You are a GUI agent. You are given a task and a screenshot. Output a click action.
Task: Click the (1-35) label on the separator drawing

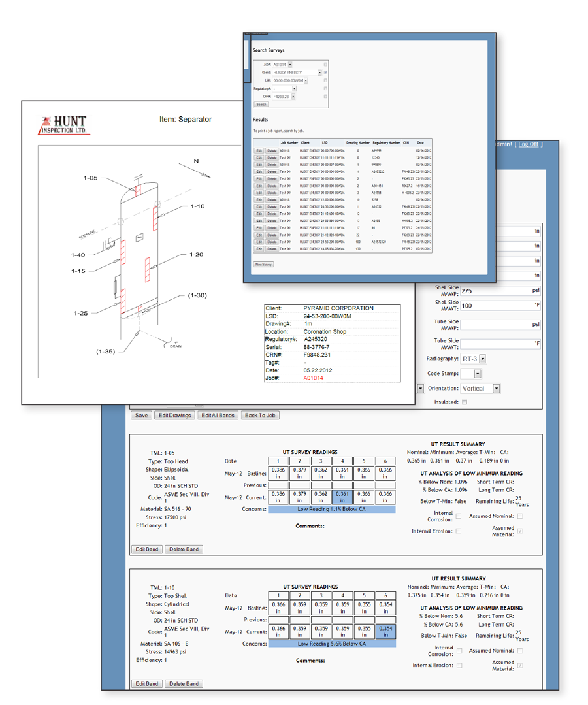[x=106, y=352]
